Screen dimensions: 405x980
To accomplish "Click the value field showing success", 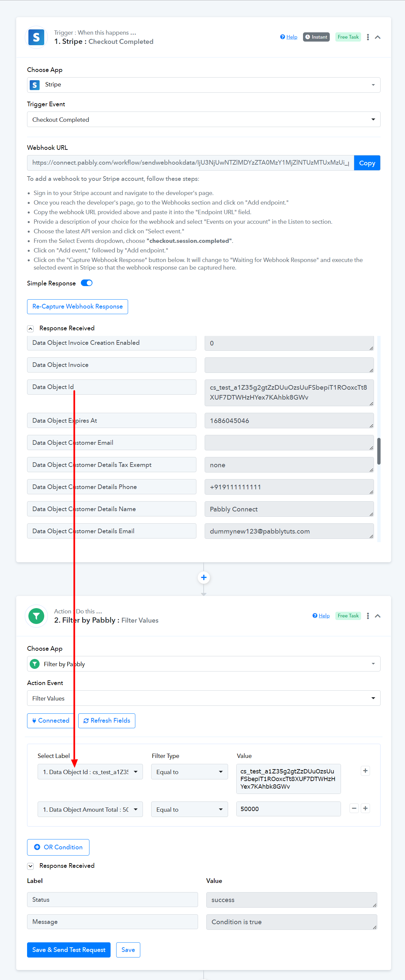I will [291, 900].
